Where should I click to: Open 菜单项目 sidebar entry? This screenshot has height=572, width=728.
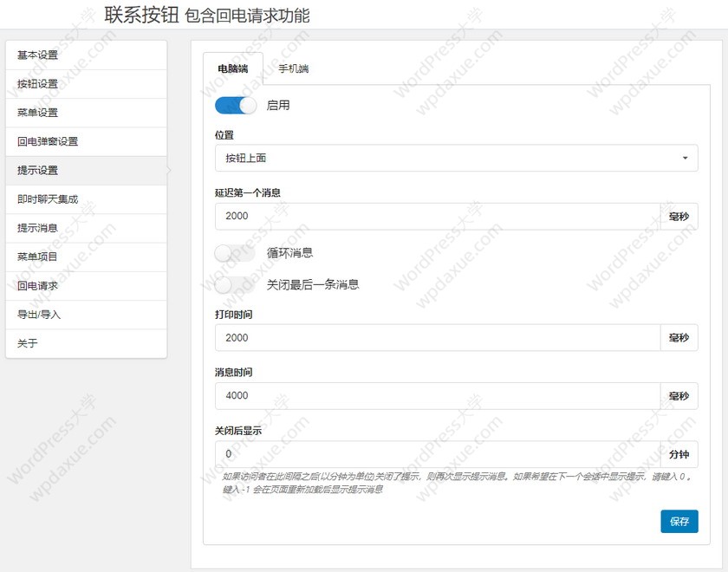click(86, 257)
